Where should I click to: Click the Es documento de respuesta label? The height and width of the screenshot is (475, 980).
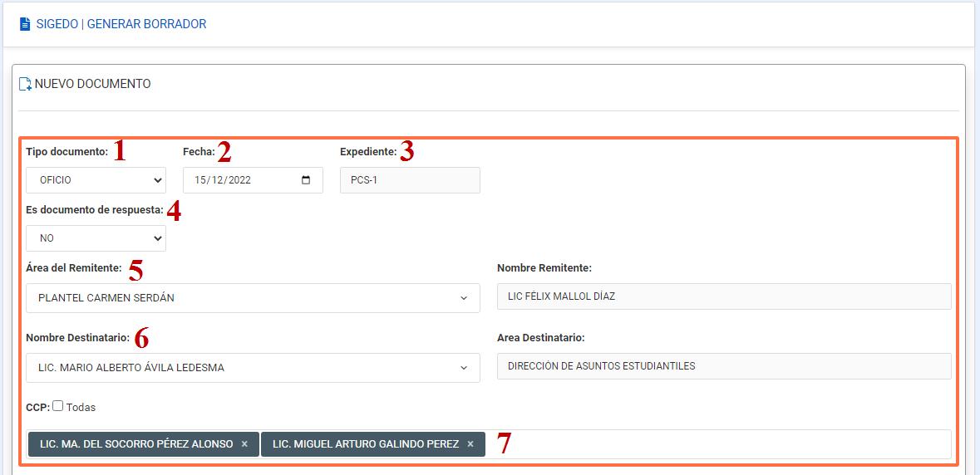[95, 210]
